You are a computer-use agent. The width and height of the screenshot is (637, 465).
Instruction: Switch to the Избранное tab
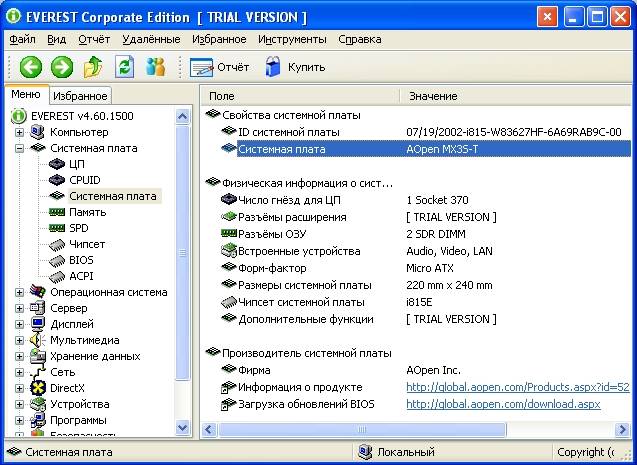[80, 96]
